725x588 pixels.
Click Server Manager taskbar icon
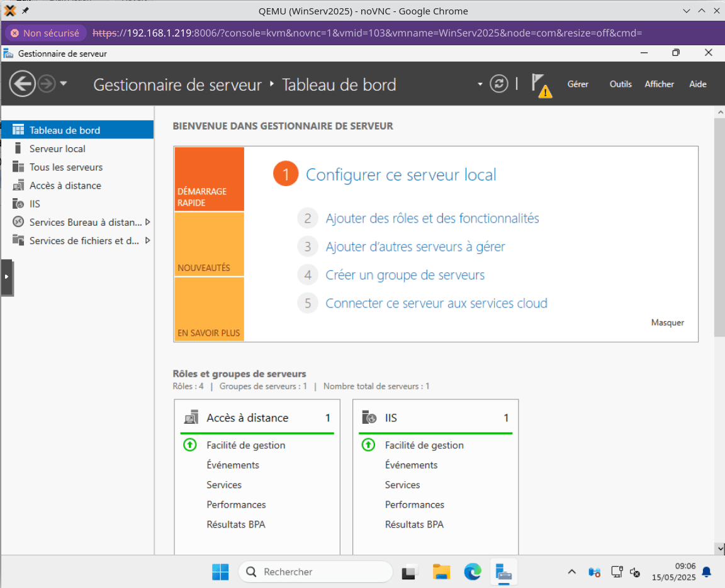[x=503, y=572]
